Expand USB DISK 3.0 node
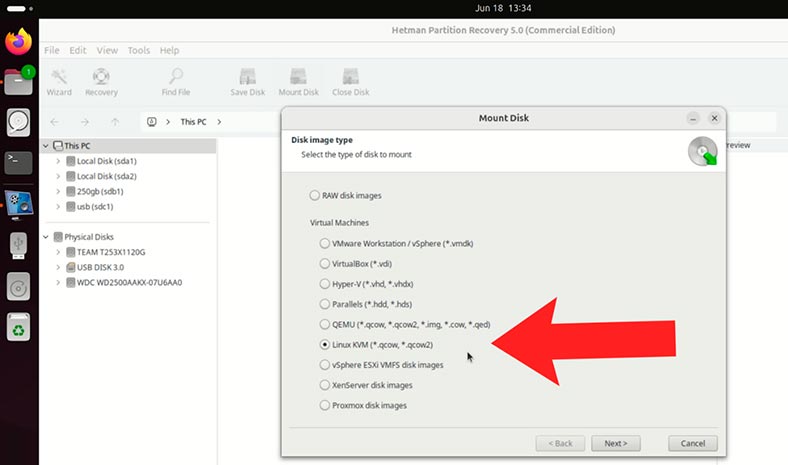This screenshot has height=465, width=788. [x=58, y=267]
